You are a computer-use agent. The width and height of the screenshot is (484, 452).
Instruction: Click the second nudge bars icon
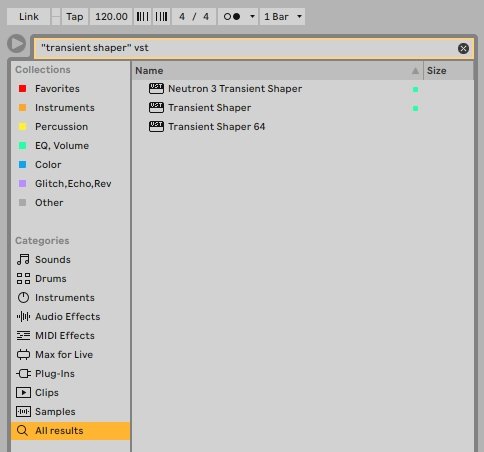point(161,16)
